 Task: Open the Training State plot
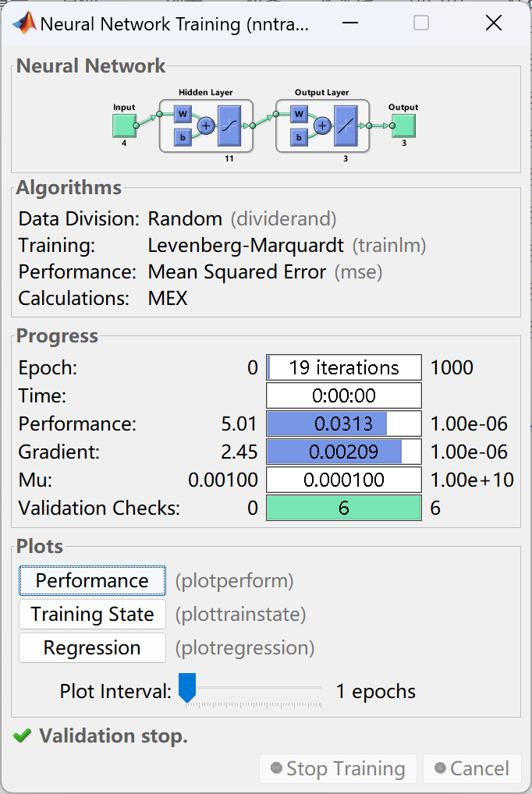92,614
